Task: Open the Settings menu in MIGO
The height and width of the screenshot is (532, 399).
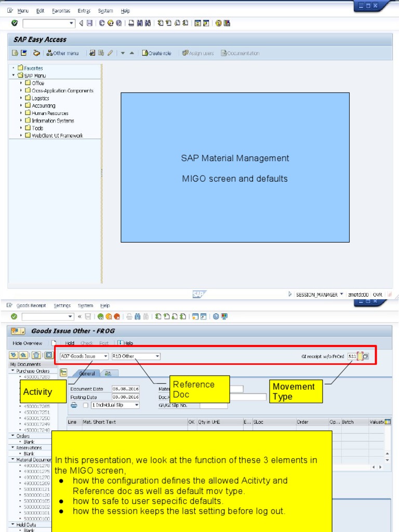Action: (62, 305)
